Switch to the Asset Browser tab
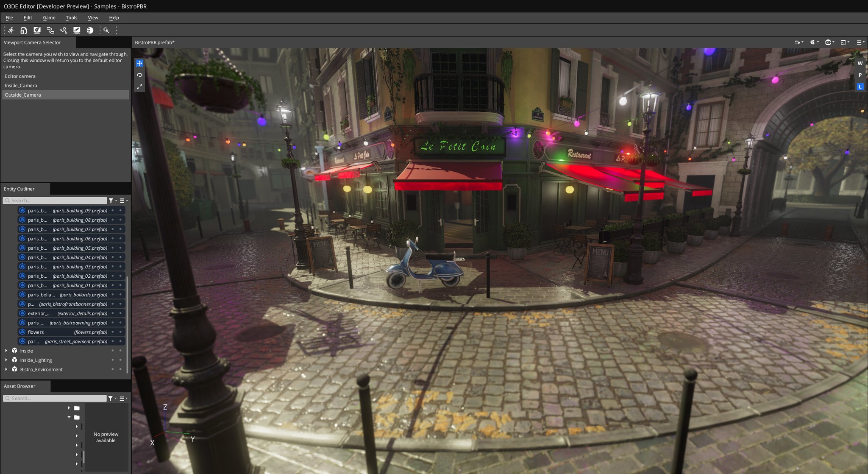The height and width of the screenshot is (474, 868). [19, 386]
